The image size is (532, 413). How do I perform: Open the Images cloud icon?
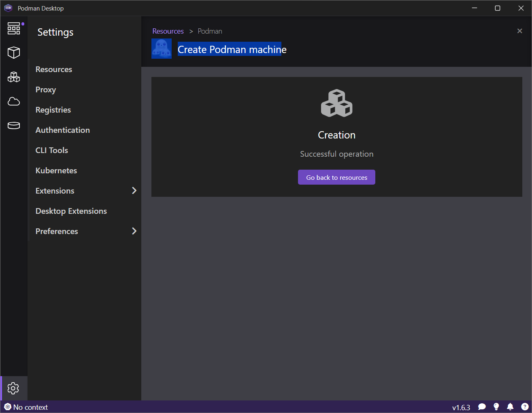pyautogui.click(x=14, y=101)
